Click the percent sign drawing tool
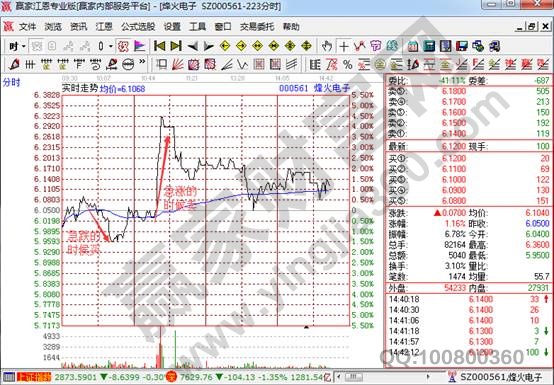The width and height of the screenshot is (554, 385). (348, 65)
